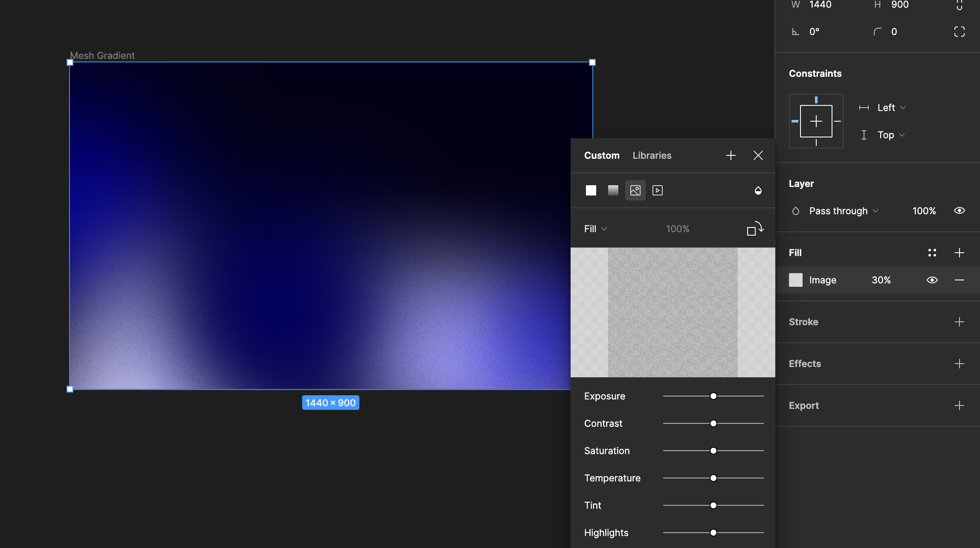980x548 pixels.
Task: Select the image fill type icon
Action: 635,190
